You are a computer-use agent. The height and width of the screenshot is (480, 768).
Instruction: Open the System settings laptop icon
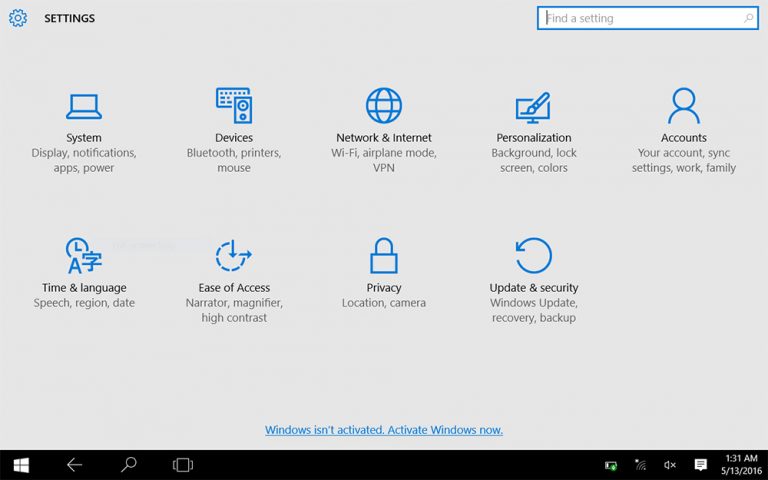coord(84,105)
